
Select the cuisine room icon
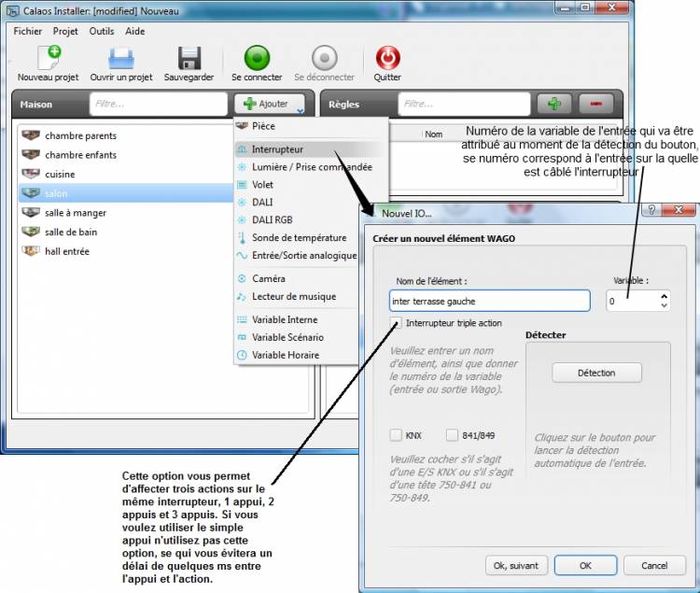tap(31, 174)
